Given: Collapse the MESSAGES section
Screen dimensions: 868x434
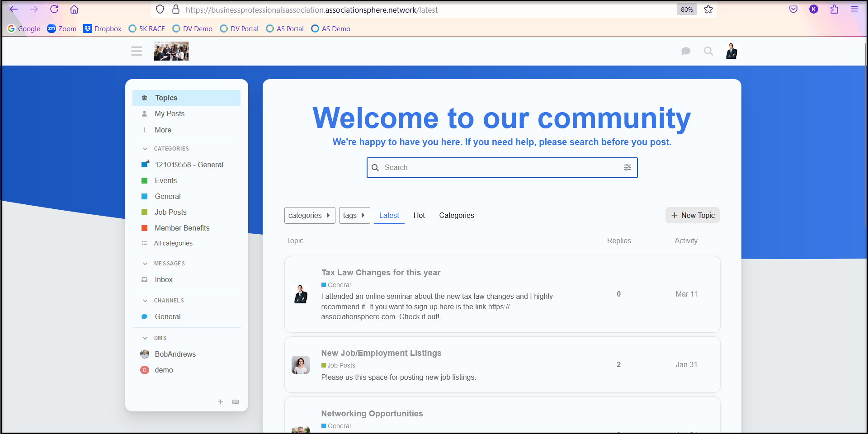Looking at the screenshot, I should (x=164, y=264).
